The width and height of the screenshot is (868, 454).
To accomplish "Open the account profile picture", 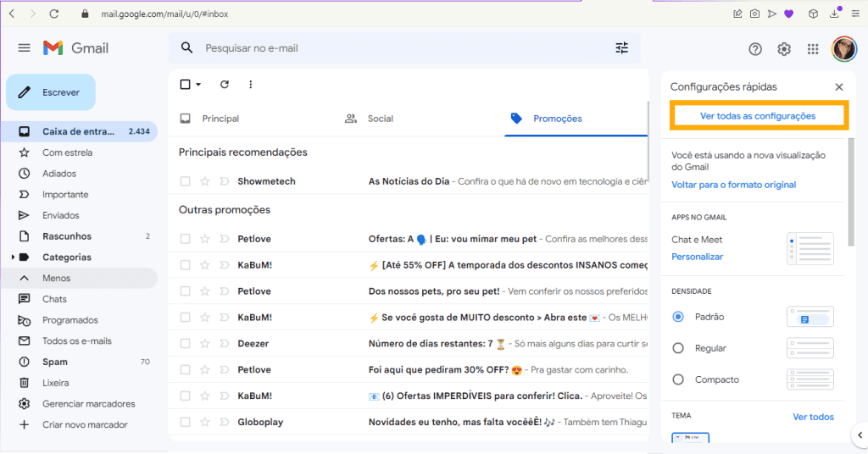I will pyautogui.click(x=844, y=49).
